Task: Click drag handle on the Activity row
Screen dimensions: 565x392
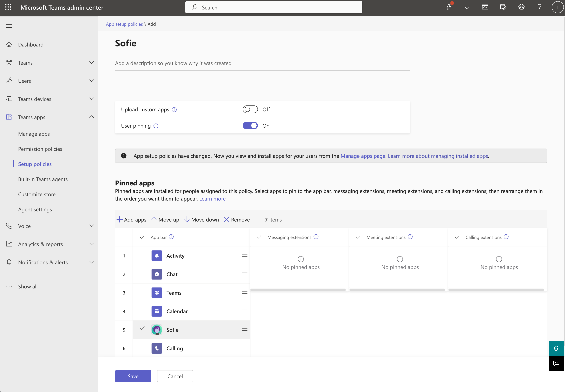Action: pyautogui.click(x=244, y=256)
